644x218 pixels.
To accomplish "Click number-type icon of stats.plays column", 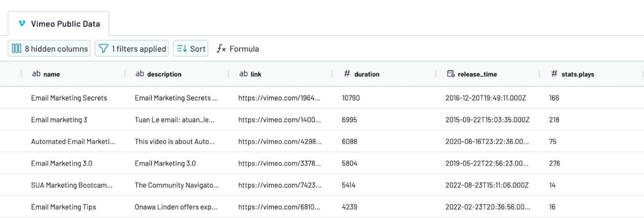I will (554, 74).
